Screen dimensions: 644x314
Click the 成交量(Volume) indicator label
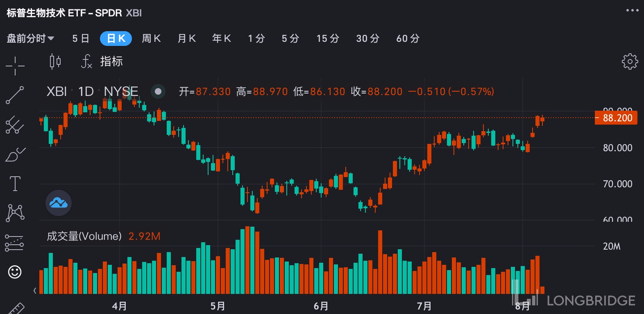pos(84,236)
